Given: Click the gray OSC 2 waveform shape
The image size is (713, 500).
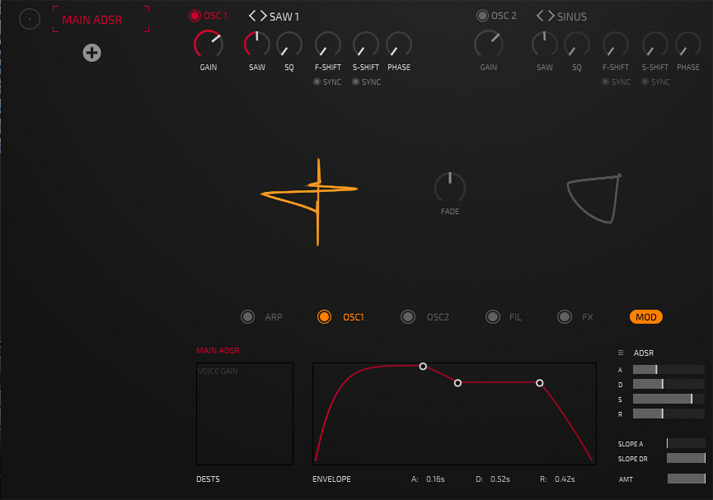Looking at the screenshot, I should (x=593, y=198).
